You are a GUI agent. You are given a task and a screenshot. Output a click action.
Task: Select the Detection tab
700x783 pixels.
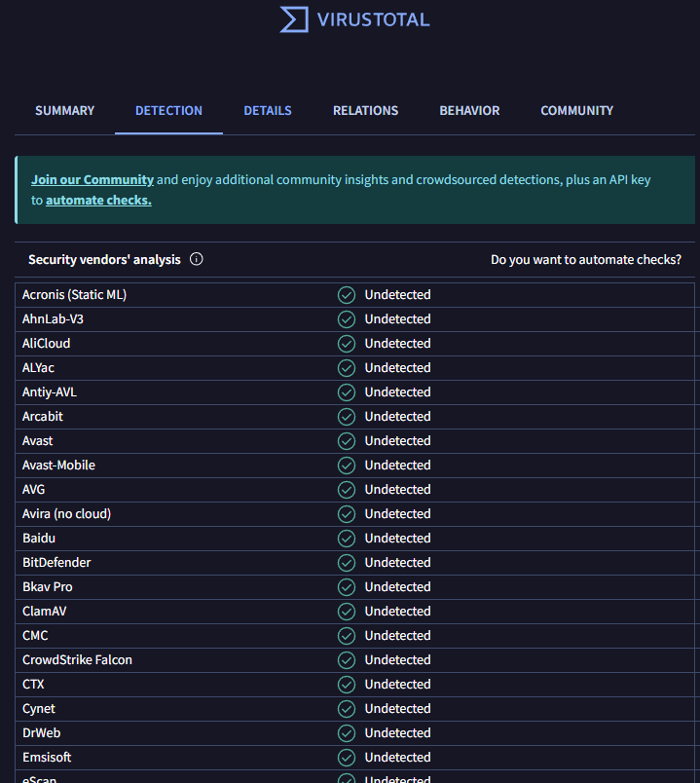pos(168,110)
